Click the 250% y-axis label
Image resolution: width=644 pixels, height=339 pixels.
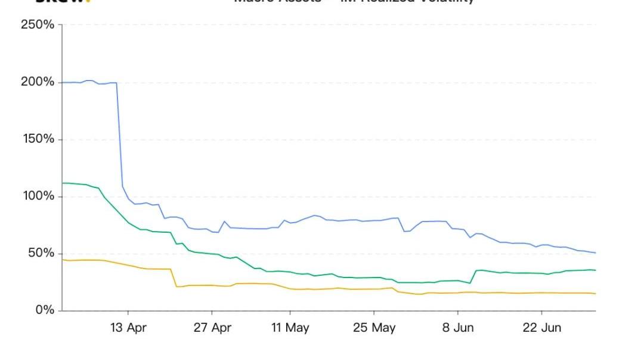pos(38,25)
